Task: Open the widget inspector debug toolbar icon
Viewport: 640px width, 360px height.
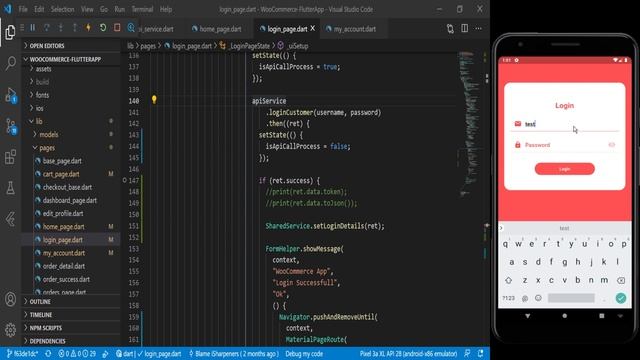Action: pos(131,28)
